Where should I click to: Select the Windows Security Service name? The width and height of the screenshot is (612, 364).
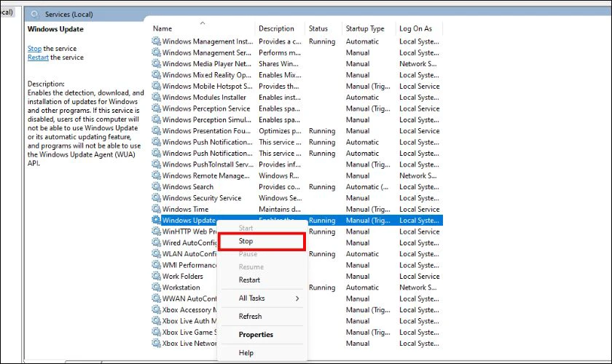pyautogui.click(x=202, y=198)
